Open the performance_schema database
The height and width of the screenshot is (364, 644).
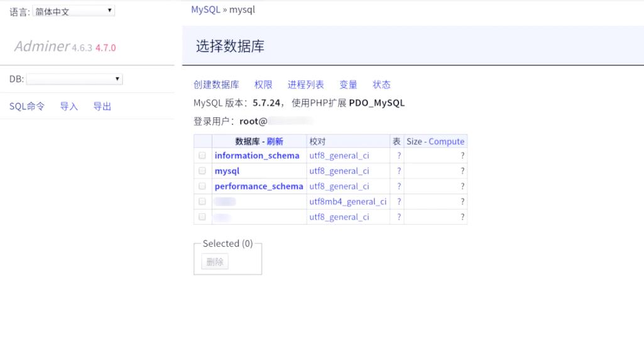tap(259, 186)
